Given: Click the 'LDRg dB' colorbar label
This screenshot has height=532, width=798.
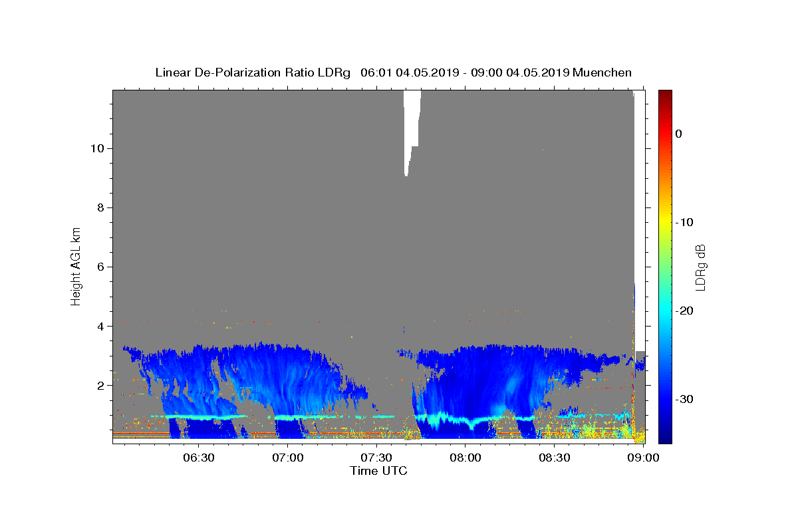Looking at the screenshot, I should [x=700, y=267].
